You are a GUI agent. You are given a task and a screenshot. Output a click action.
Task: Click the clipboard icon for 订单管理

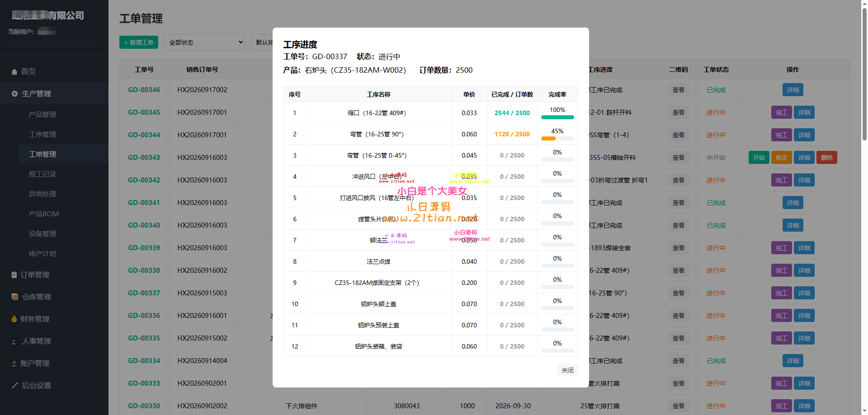pyautogui.click(x=14, y=275)
